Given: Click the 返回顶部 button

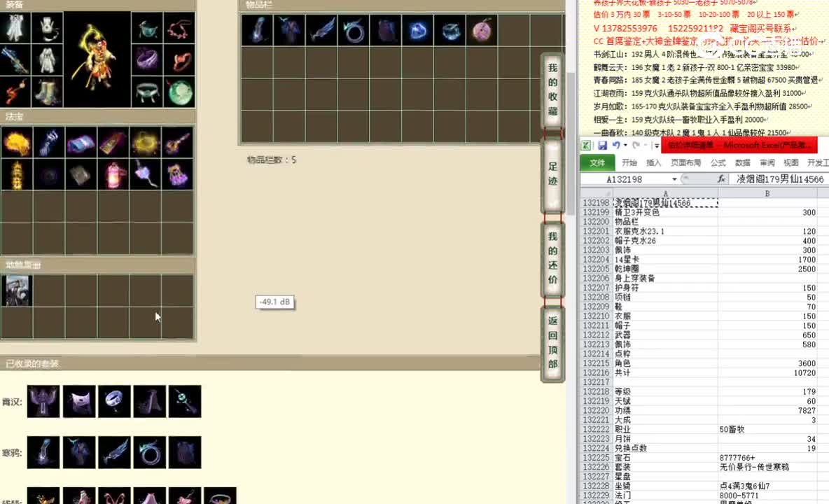Looking at the screenshot, I should [x=552, y=343].
